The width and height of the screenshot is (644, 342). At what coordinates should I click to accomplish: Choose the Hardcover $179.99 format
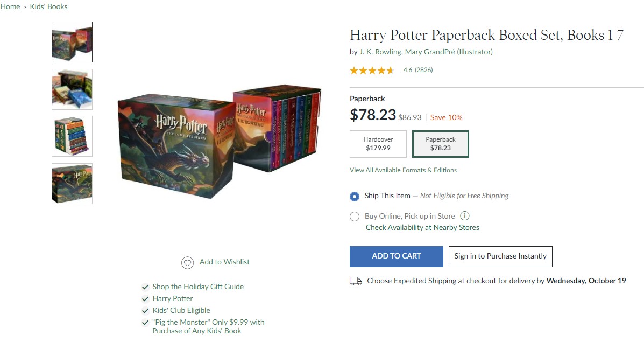coord(378,144)
